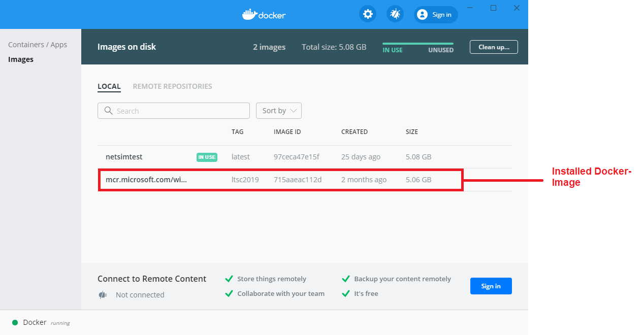Select the netsimtest image row
Viewport: 644px width, 335px height.
(x=305, y=157)
